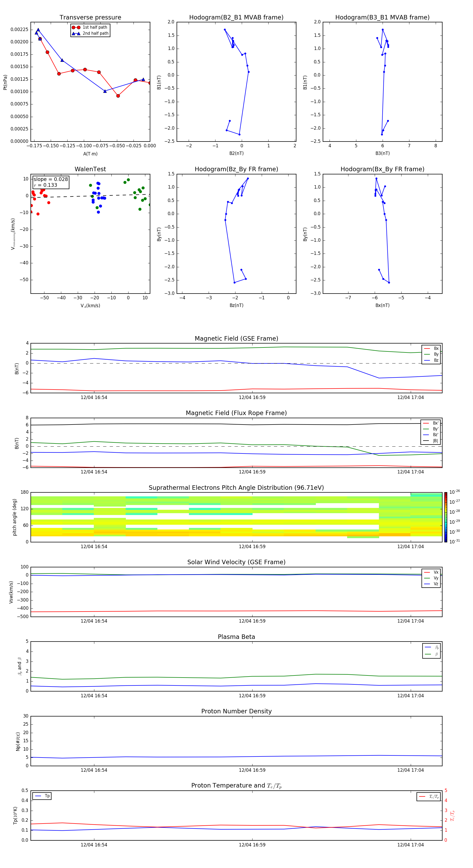Image resolution: width=473 pixels, height=868 pixels.
Task: Click the '12/04 16:54' tick in the GSE magnetic field plot
Action: [94, 397]
